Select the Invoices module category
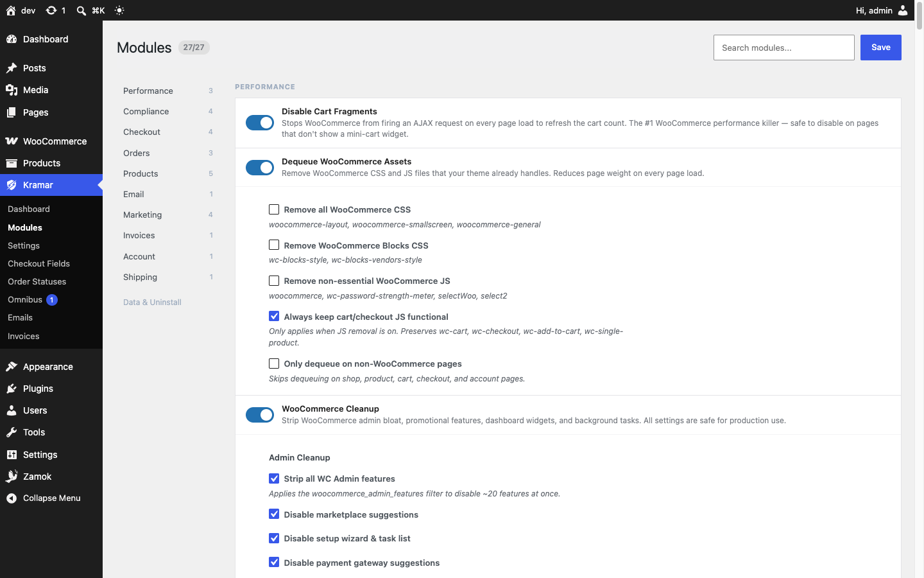 click(168, 235)
